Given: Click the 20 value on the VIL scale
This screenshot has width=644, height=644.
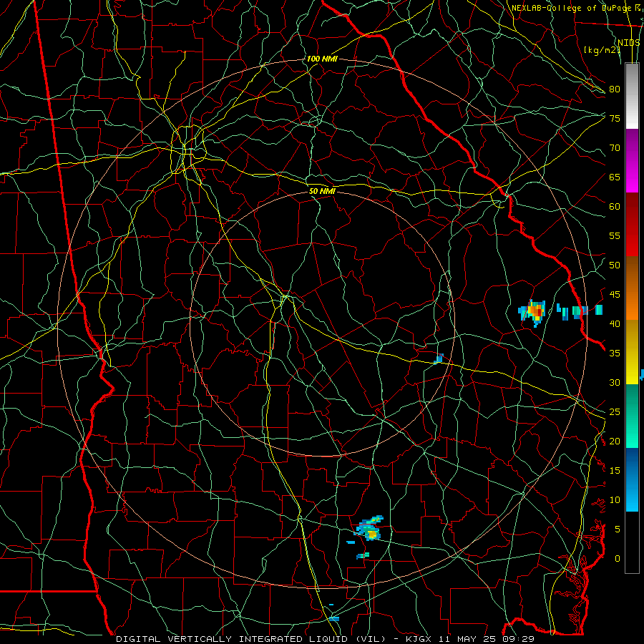Looking at the screenshot, I should coord(615,441).
